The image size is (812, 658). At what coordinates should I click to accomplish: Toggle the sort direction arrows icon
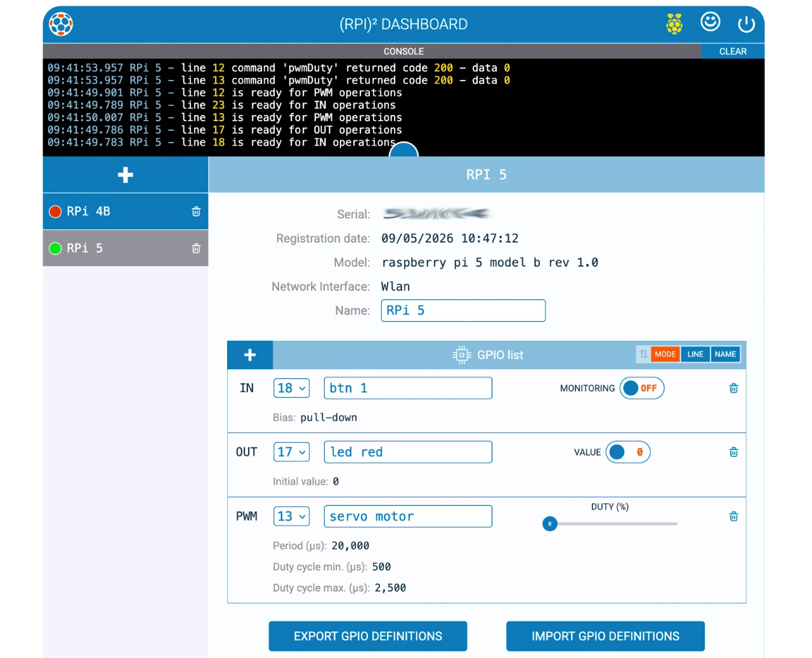coord(643,354)
